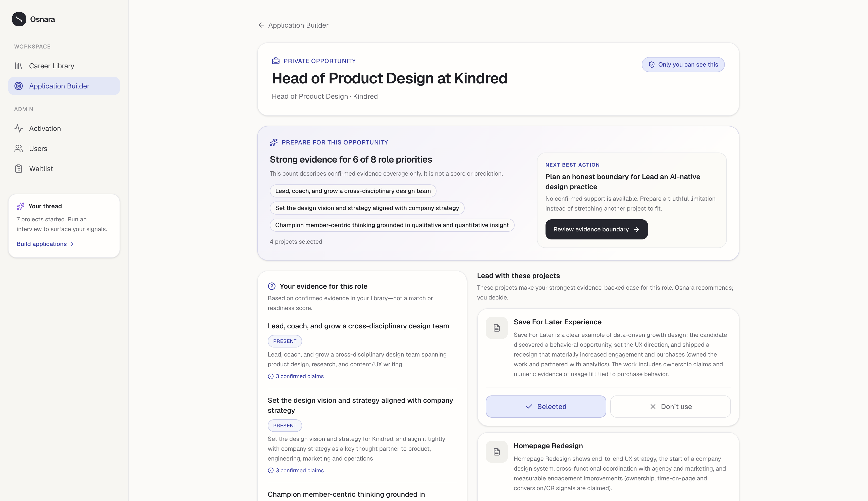
Task: Click the Homepage Redesign project title
Action: 548,446
